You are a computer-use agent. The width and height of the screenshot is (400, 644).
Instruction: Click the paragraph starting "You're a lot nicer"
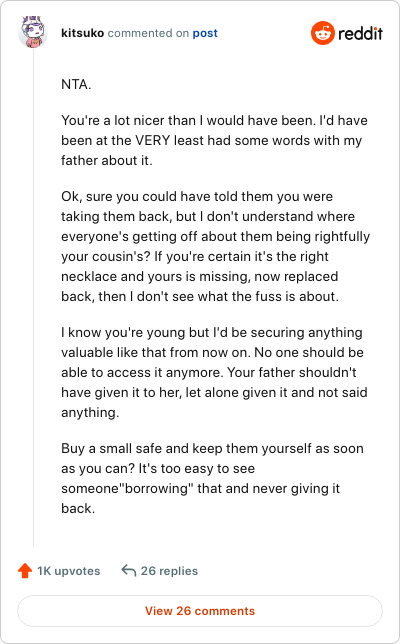pyautogui.click(x=214, y=140)
